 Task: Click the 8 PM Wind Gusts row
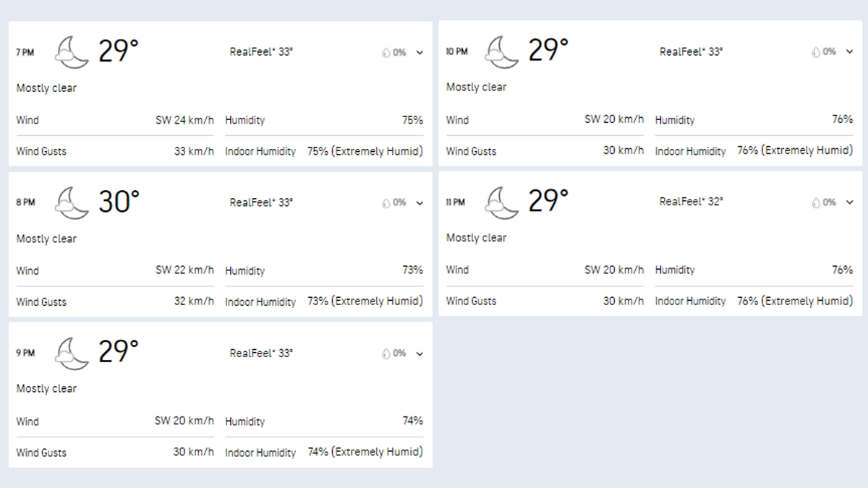pos(115,301)
